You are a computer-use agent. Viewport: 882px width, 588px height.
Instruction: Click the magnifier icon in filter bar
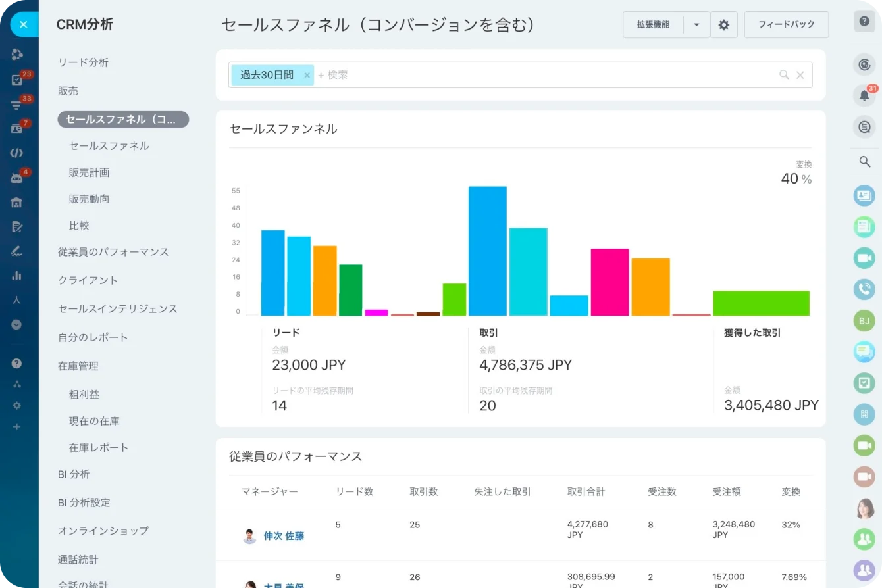point(784,75)
